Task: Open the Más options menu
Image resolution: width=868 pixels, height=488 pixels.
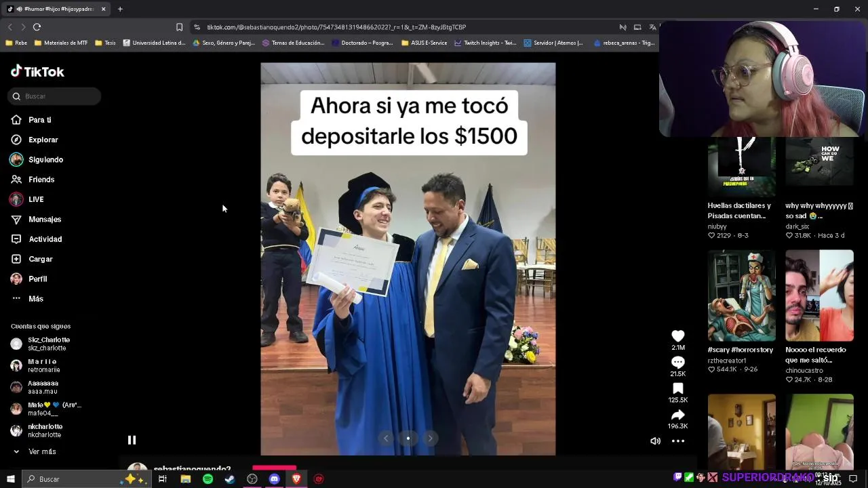Action: pos(35,299)
